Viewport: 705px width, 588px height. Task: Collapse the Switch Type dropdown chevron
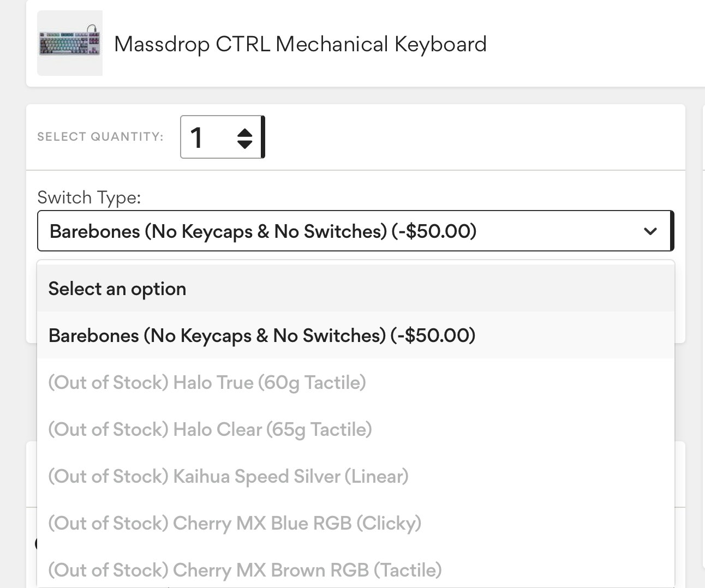pos(650,231)
